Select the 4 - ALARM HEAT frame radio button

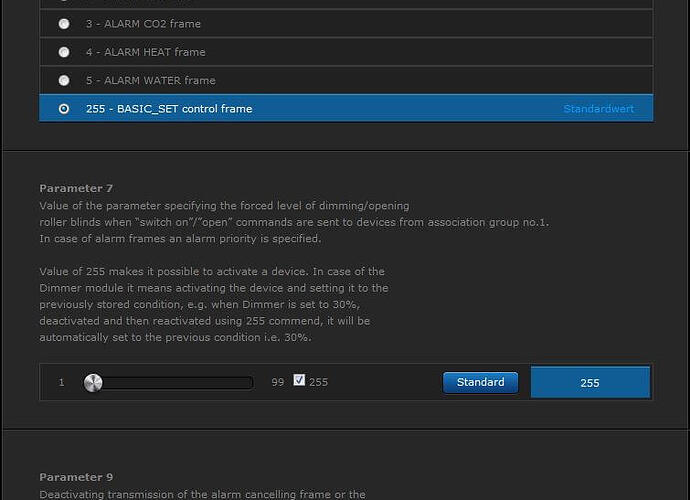(64, 52)
